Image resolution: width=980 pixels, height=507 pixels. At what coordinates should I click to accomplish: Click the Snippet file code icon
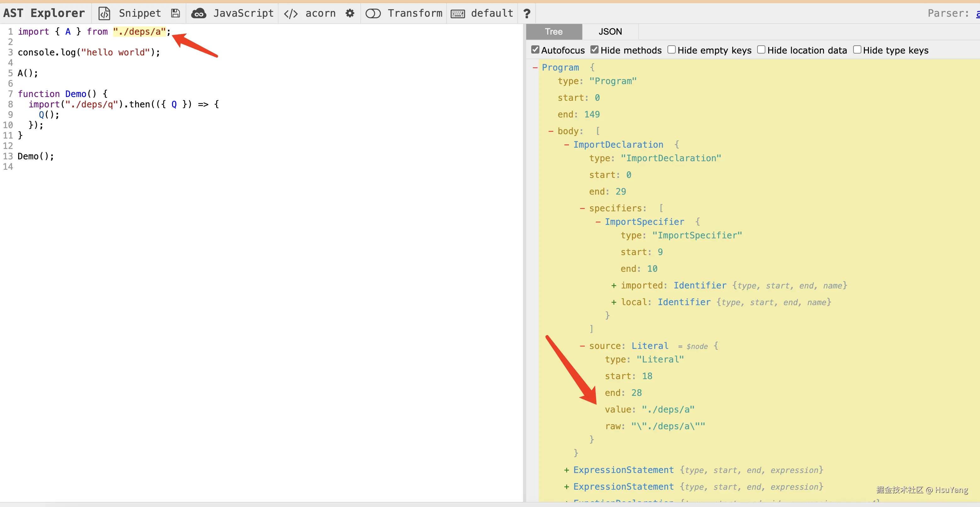(x=104, y=13)
